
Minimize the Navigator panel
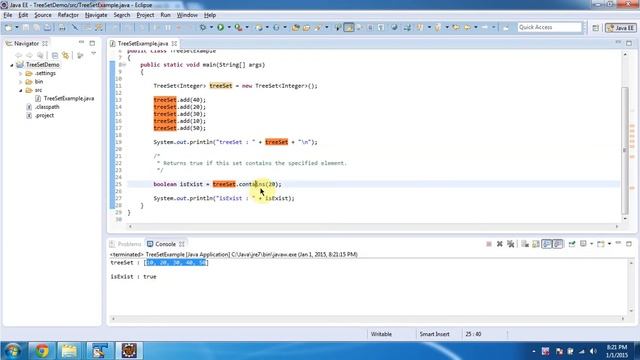[81, 43]
